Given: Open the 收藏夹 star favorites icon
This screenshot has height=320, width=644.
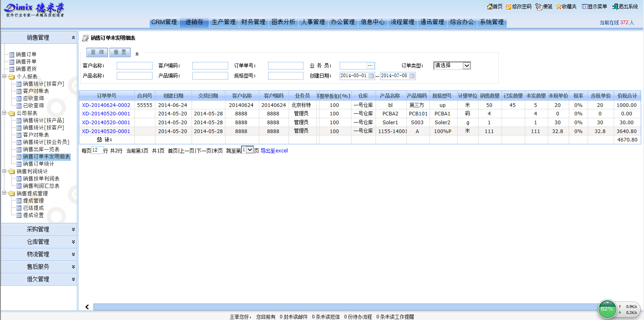Looking at the screenshot, I should (559, 6).
